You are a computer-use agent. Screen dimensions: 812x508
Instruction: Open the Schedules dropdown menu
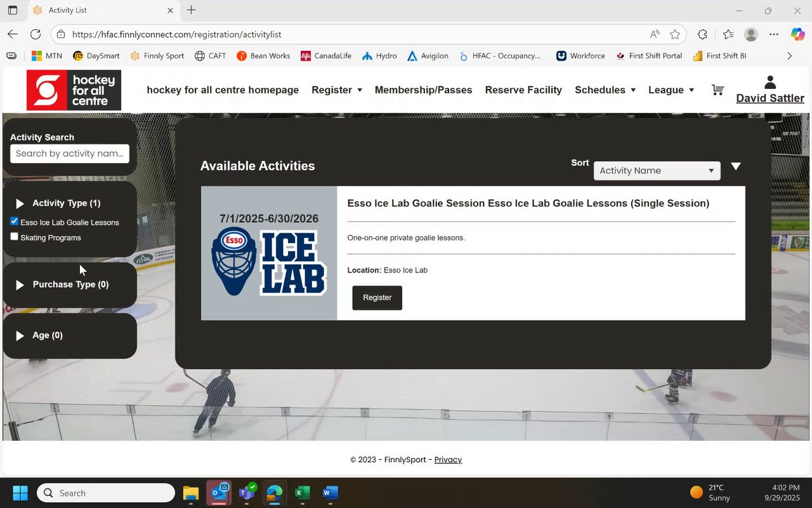605,90
